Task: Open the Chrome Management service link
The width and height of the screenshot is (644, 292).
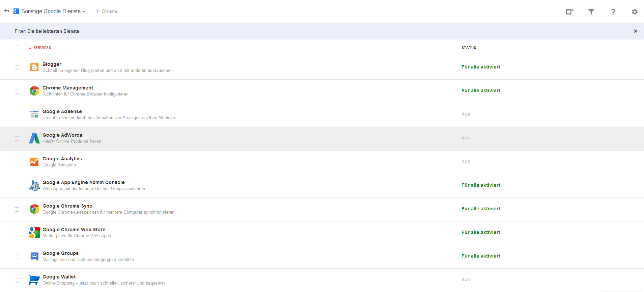Action: [68, 88]
